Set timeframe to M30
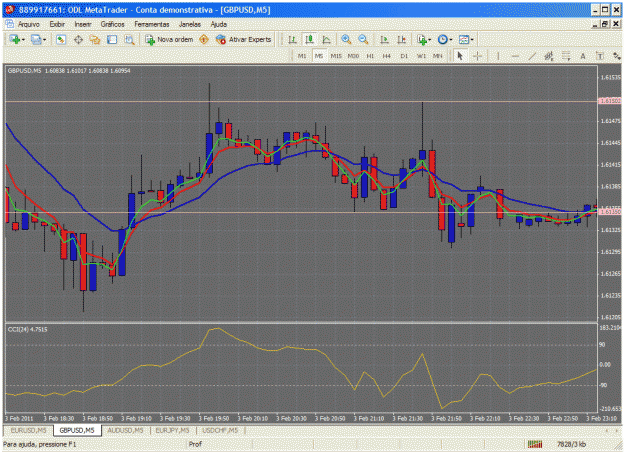This screenshot has height=452, width=625. pos(353,56)
